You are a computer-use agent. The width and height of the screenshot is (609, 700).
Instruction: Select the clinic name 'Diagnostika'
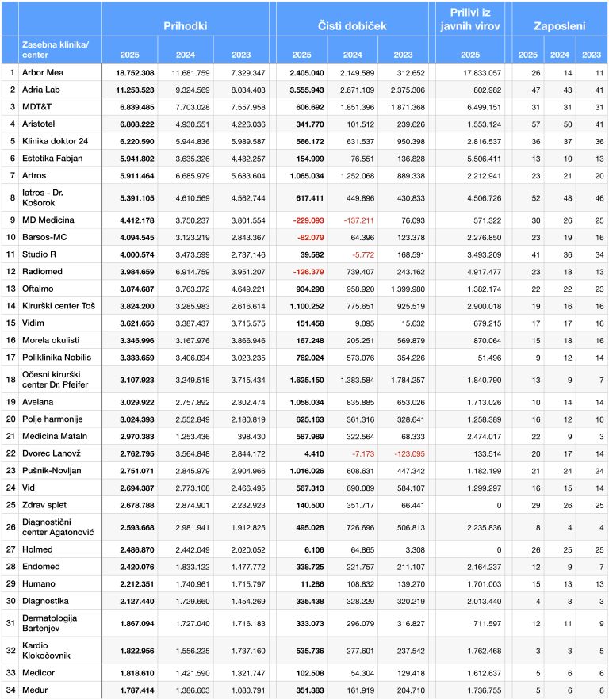pyautogui.click(x=45, y=601)
